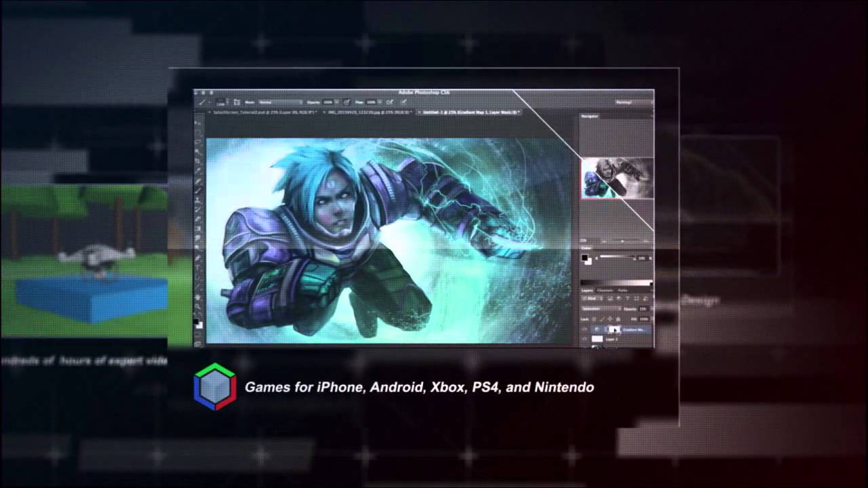This screenshot has height=488, width=868.
Task: Open the brush size preset picker
Action: [221, 102]
